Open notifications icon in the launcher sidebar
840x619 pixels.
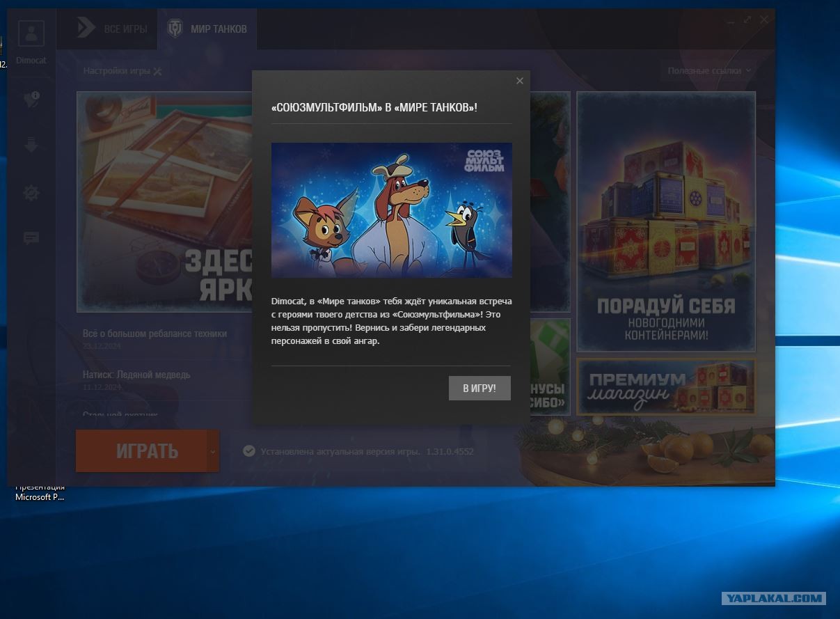point(31,100)
